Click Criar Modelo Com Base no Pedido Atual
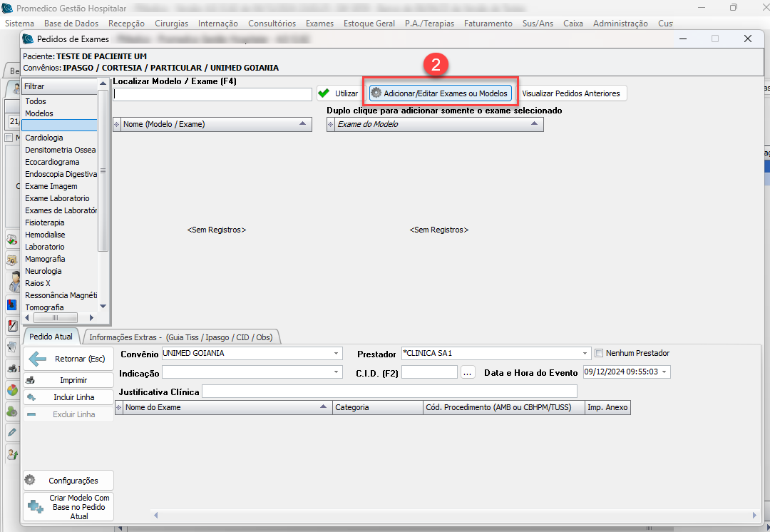Image resolution: width=770 pixels, height=532 pixels. [68, 506]
